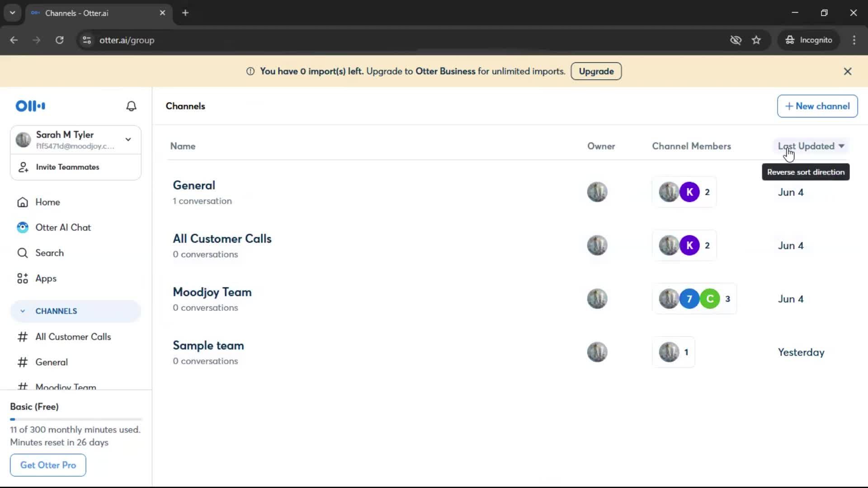Screen dimensions: 868x488
Task: Open the All Customer Calls channel from list
Action: (x=222, y=239)
